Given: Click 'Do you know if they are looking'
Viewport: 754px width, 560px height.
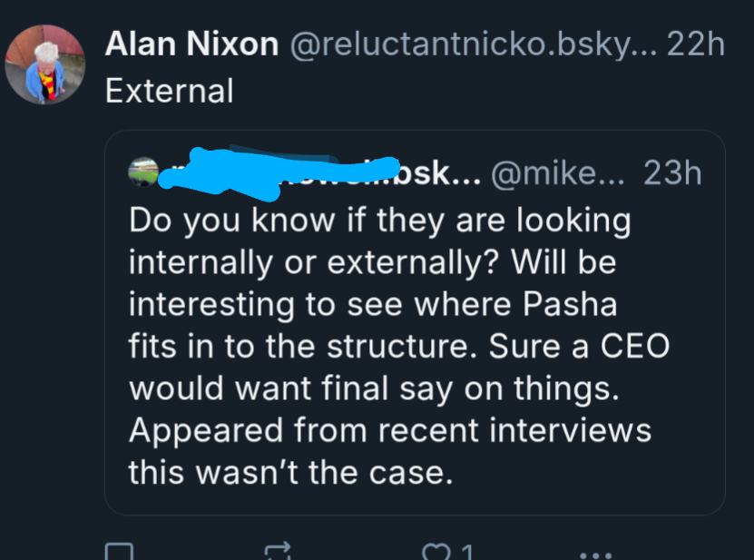Looking at the screenshot, I should pyautogui.click(x=378, y=220).
